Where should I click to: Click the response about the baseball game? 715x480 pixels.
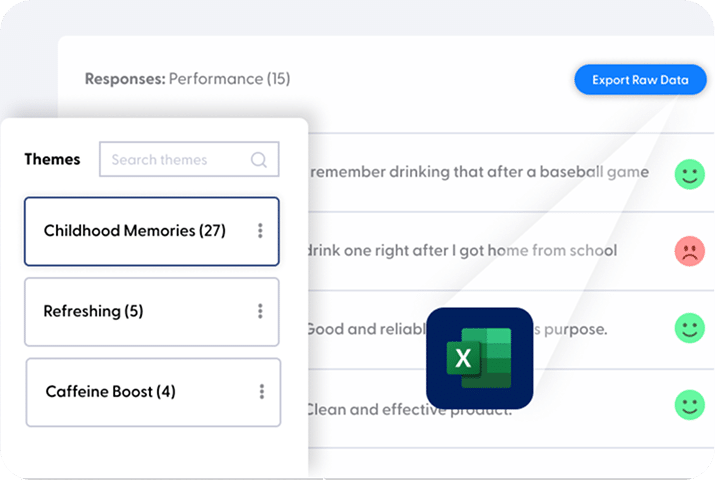[479, 172]
